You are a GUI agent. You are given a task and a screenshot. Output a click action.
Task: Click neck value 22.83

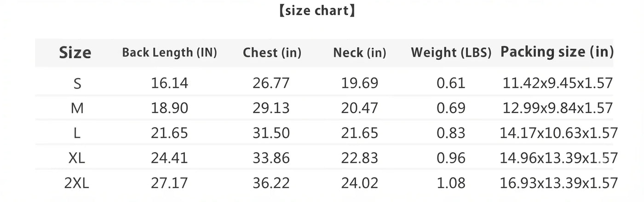360,158
